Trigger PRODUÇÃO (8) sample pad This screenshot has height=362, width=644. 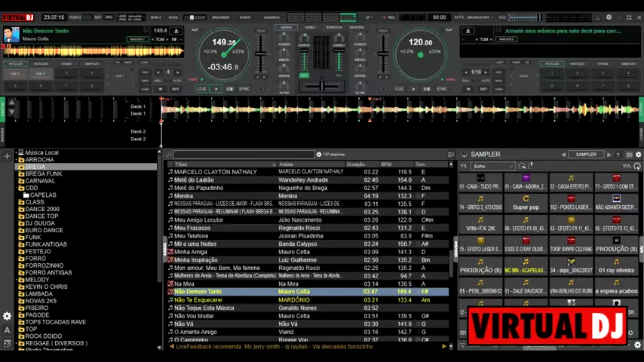coord(617,245)
